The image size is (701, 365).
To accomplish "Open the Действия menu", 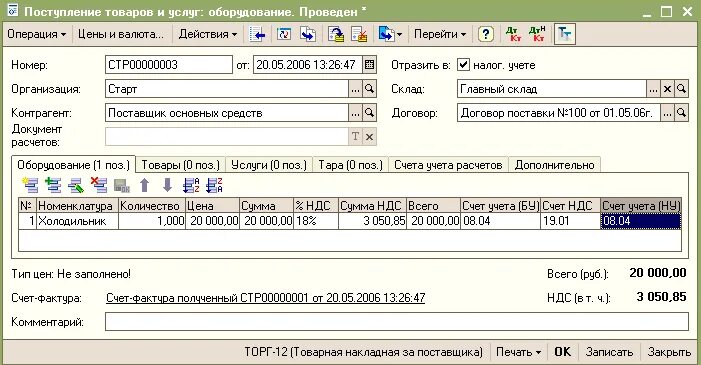I will 207,34.
